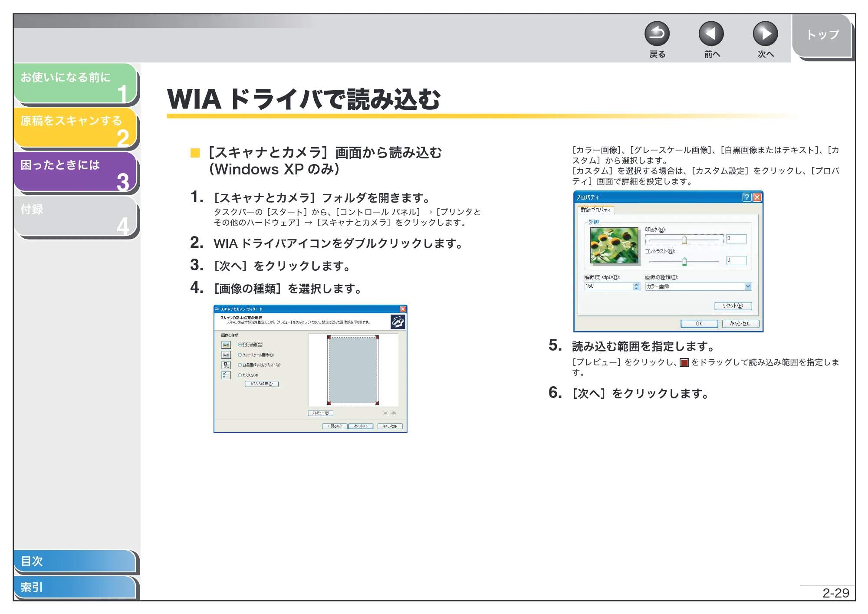Viewport: 868px width, 614px height.
Task: Click the flower preview thumbnail
Action: 614,245
